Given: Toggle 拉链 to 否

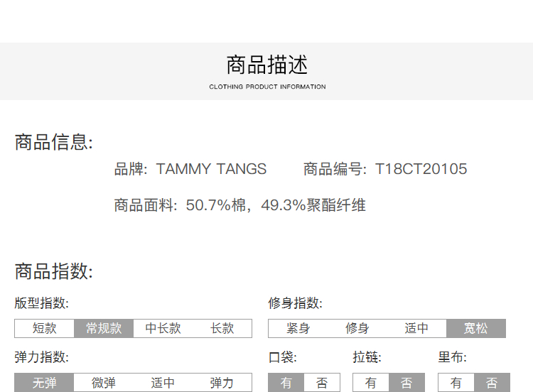Looking at the screenshot, I should 407,383.
